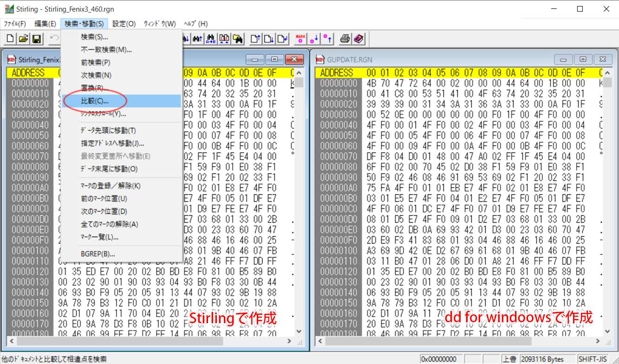The width and height of the screenshot is (619, 364).
Task: Maximize the GUPDATE.RGN child window
Action: 583,59
